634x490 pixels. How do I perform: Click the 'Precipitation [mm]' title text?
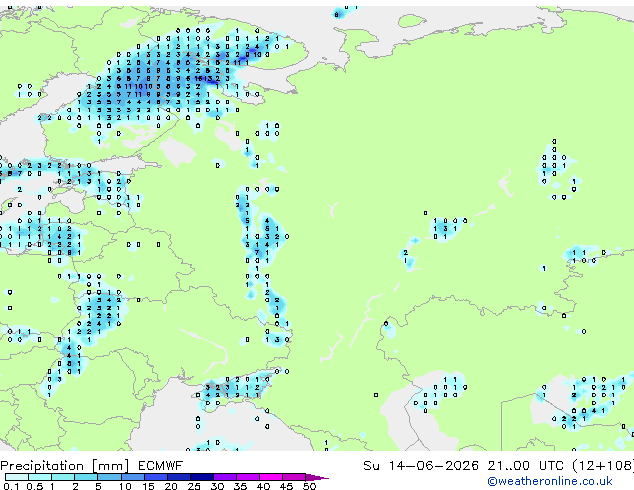(65, 466)
